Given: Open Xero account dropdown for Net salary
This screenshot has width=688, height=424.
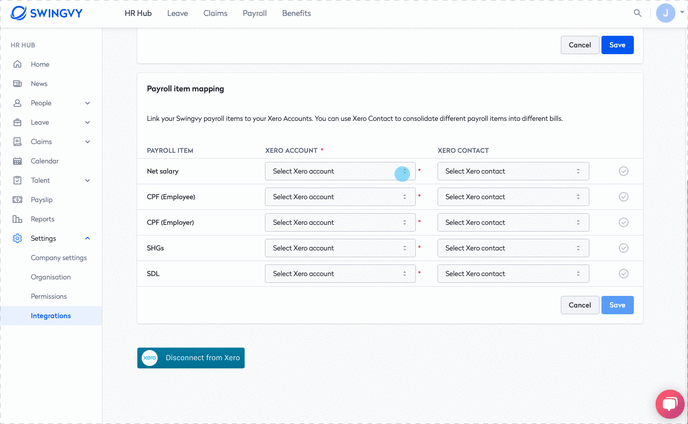Looking at the screenshot, I should tap(340, 171).
